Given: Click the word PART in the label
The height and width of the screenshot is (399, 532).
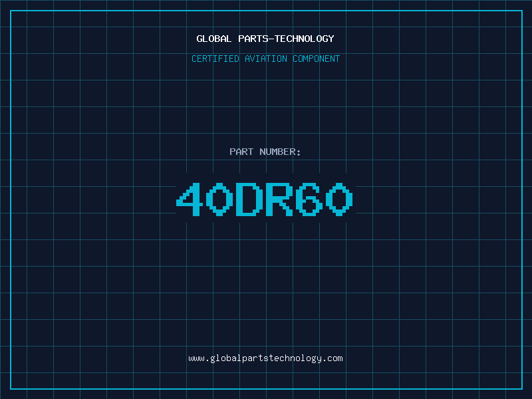Looking at the screenshot, I should [x=241, y=152].
